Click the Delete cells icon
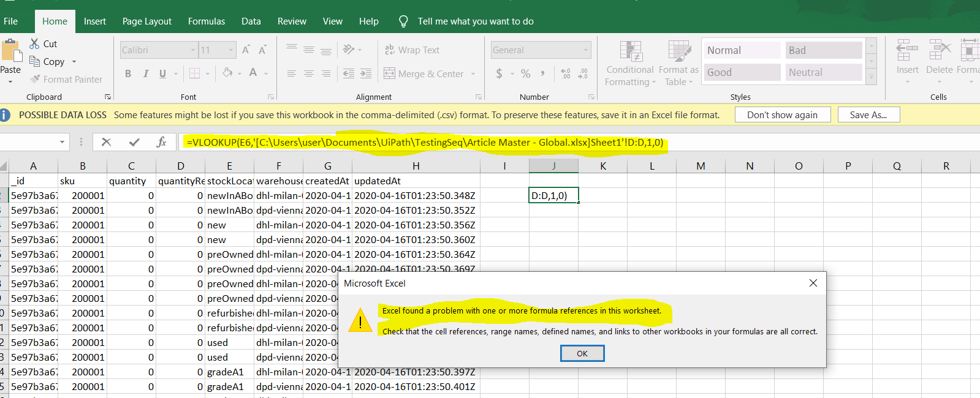The height and width of the screenshot is (398, 980). point(939,51)
